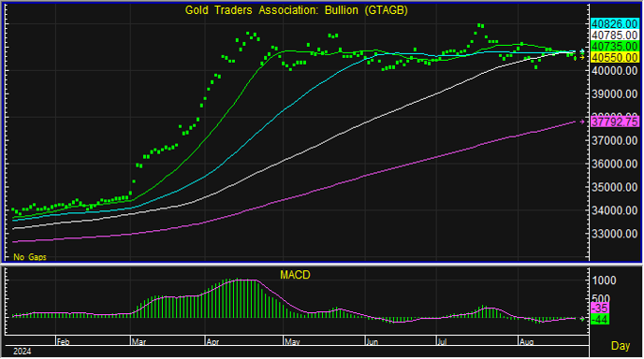Click the yellow arrow marker at the last price
644x359 pixels.
[x=582, y=57]
